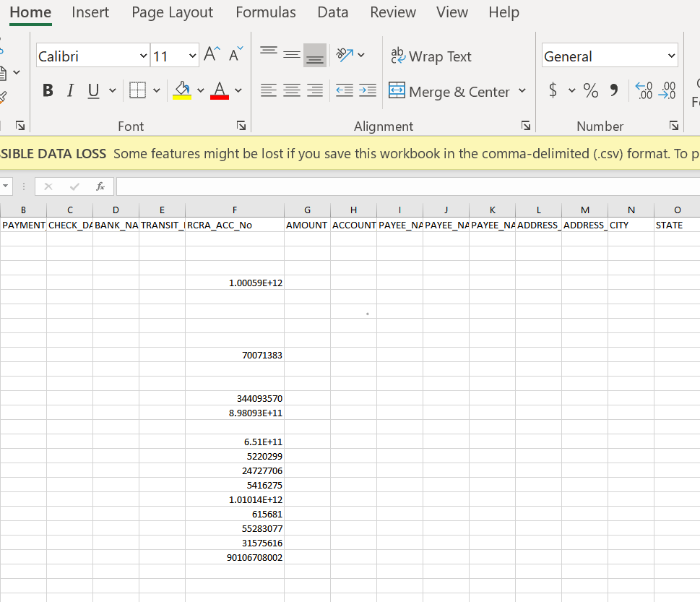Open the Font settings dialog launcher

pos(241,125)
